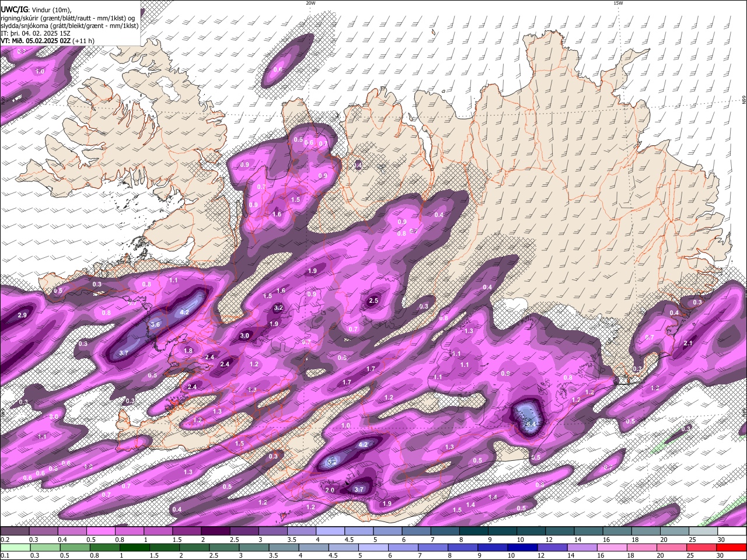Select the dark teal 8 swatch, purple scale
The height and width of the screenshot is (560, 747).
click(x=473, y=531)
